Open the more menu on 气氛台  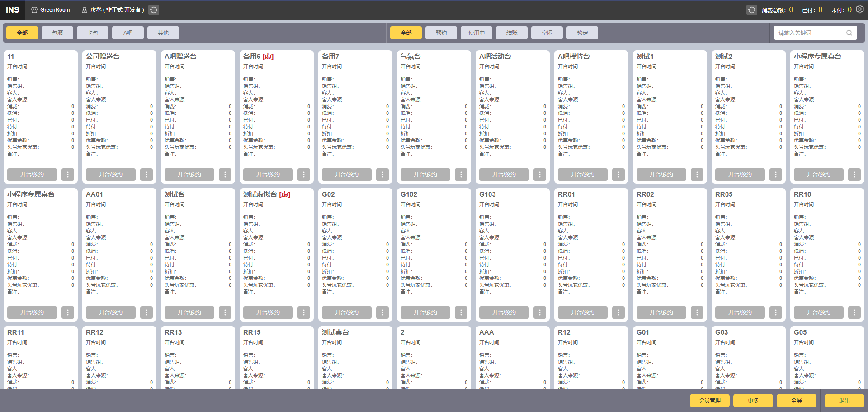click(x=461, y=175)
